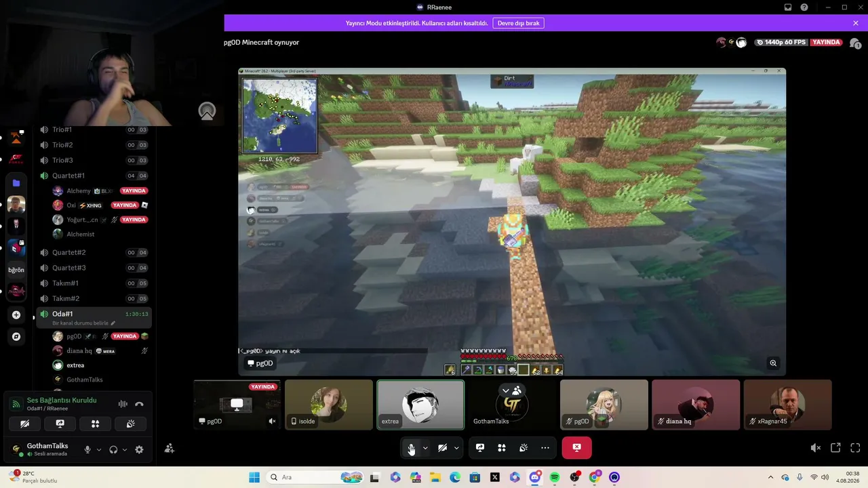Show hidden system tray icons
This screenshot has width=868, height=488.
click(770, 477)
